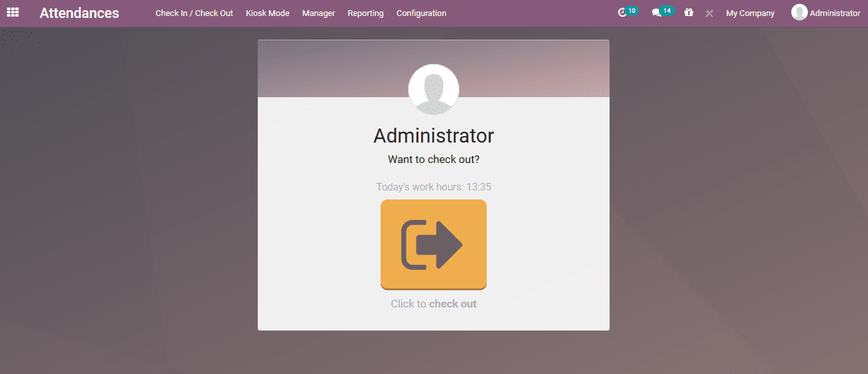
Task: Expand the Configuration menu
Action: click(421, 13)
